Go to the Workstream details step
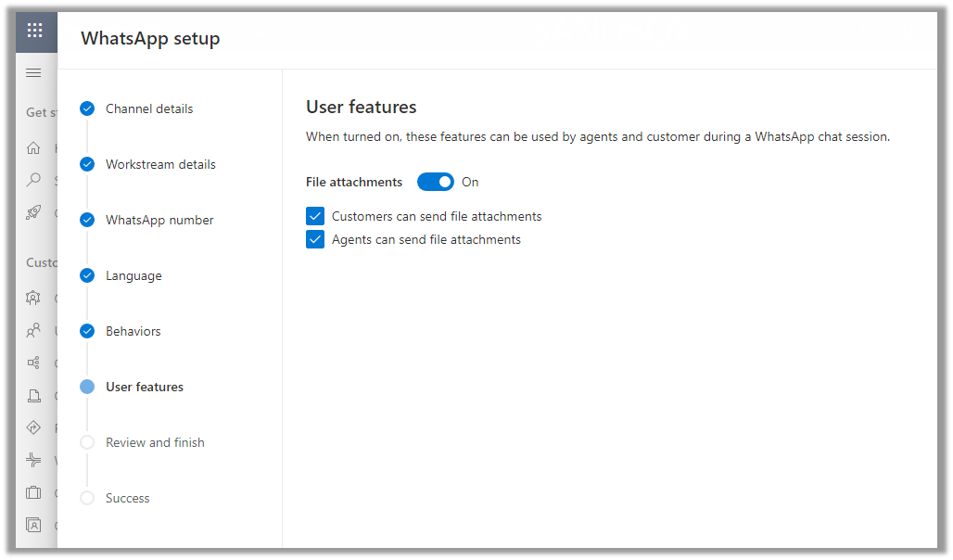953x560 pixels. (159, 164)
